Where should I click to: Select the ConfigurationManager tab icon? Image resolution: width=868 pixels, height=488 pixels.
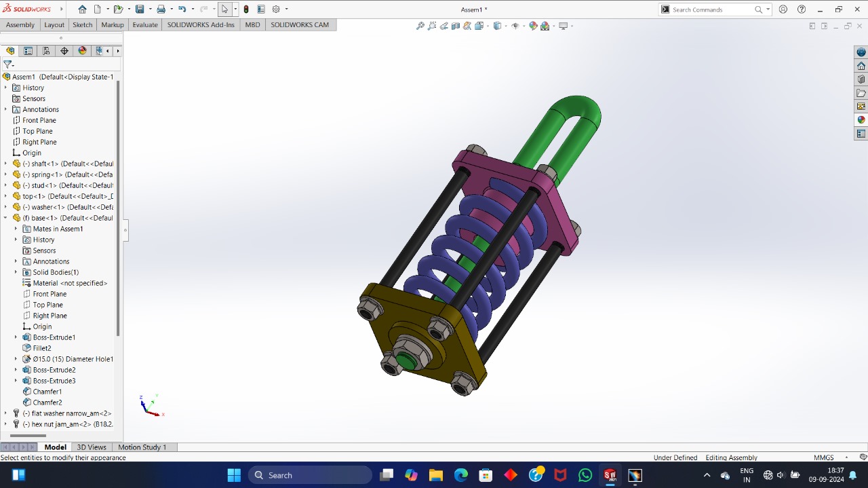tap(46, 51)
